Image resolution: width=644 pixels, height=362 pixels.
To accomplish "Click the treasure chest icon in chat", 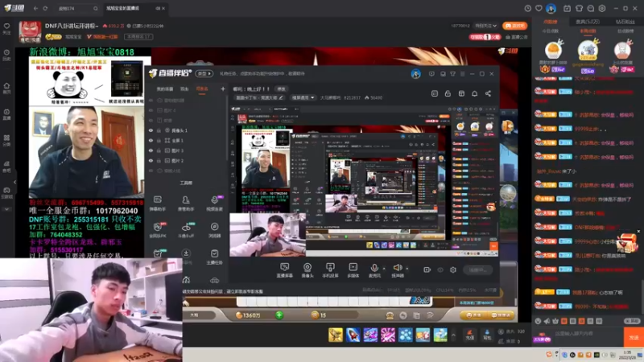I will click(x=627, y=242).
